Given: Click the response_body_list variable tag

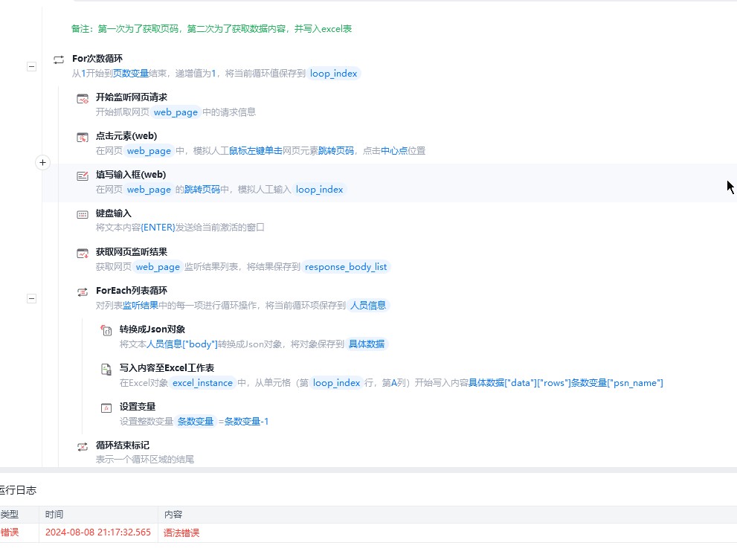Looking at the screenshot, I should tap(346, 266).
